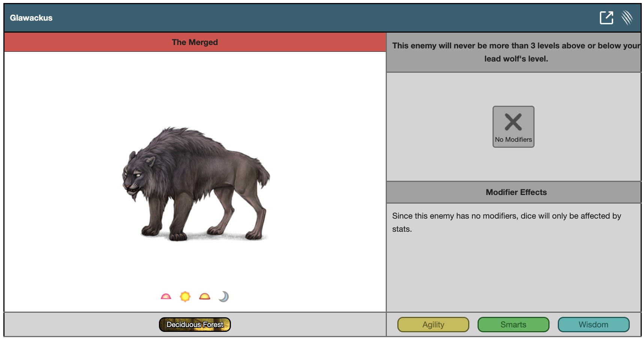Click the Deciduous Forest biome badge
The image size is (644, 342).
click(195, 324)
